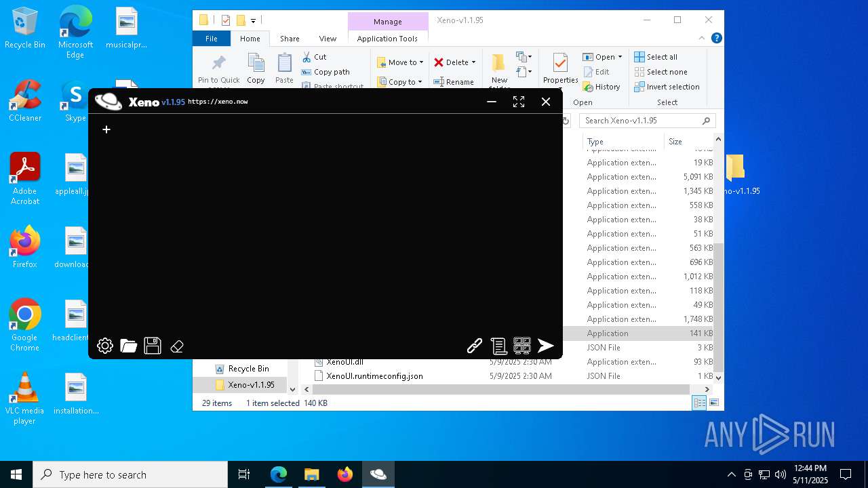Click the Xeno planet logo
Image resolution: width=868 pixels, height=488 pixels.
pyautogui.click(x=108, y=102)
